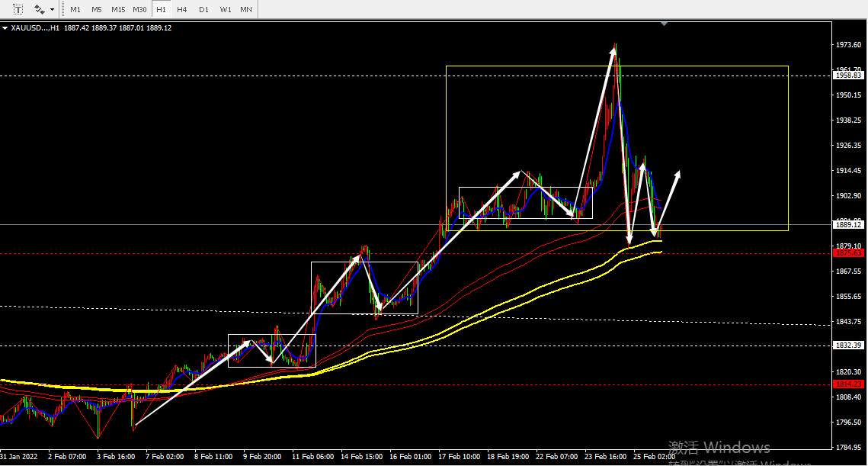Click the 1973.60 price scale value
The image size is (868, 466).
(x=848, y=45)
